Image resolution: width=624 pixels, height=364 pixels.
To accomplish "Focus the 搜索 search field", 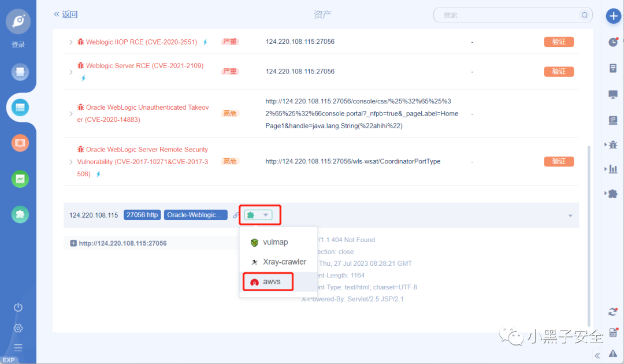I will click(x=512, y=15).
